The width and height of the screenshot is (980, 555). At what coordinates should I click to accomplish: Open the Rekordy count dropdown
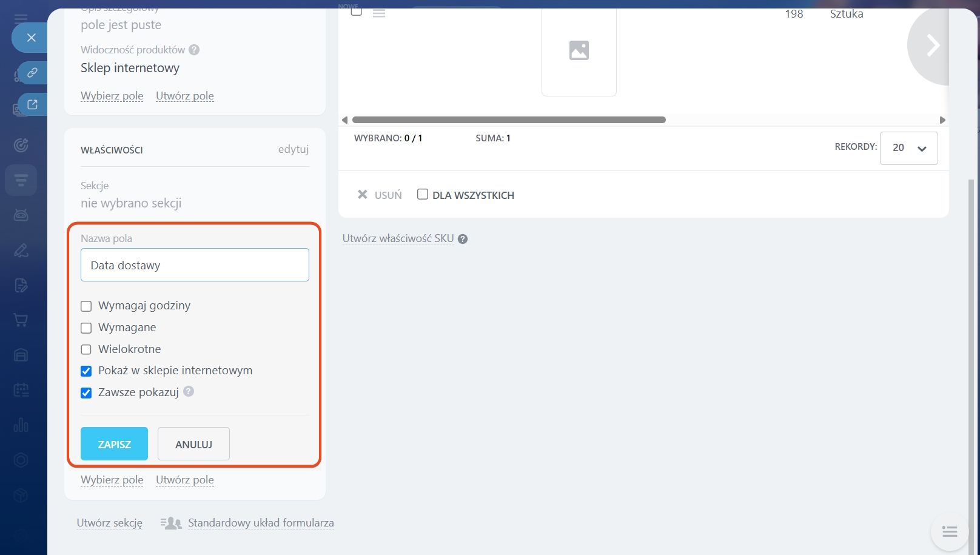coord(908,148)
